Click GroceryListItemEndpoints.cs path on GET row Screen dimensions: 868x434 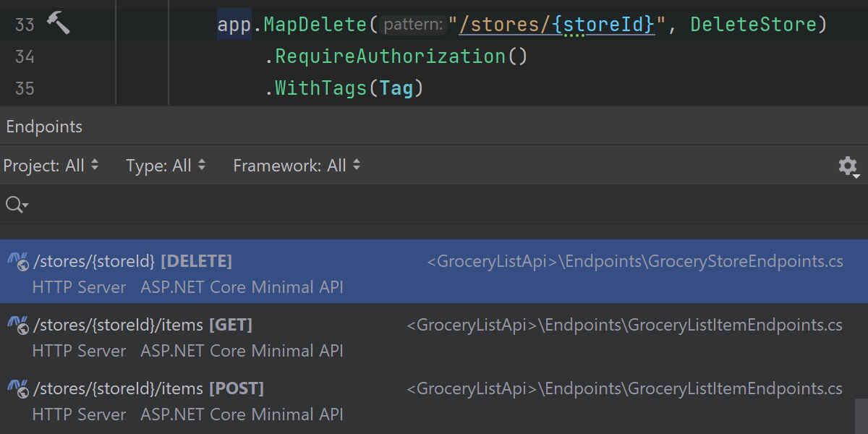pyautogui.click(x=624, y=325)
